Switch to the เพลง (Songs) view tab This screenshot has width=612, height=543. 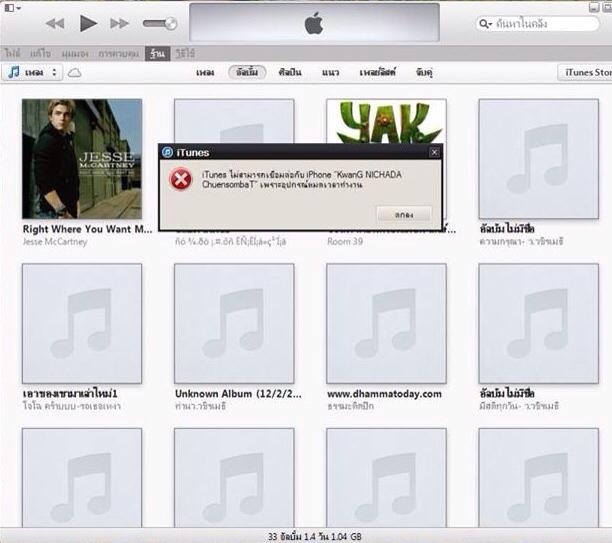pyautogui.click(x=205, y=73)
